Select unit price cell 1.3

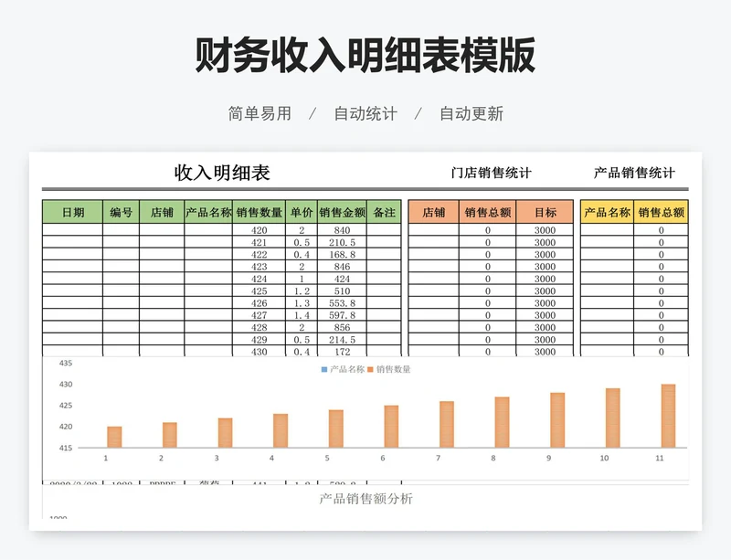pos(302,302)
